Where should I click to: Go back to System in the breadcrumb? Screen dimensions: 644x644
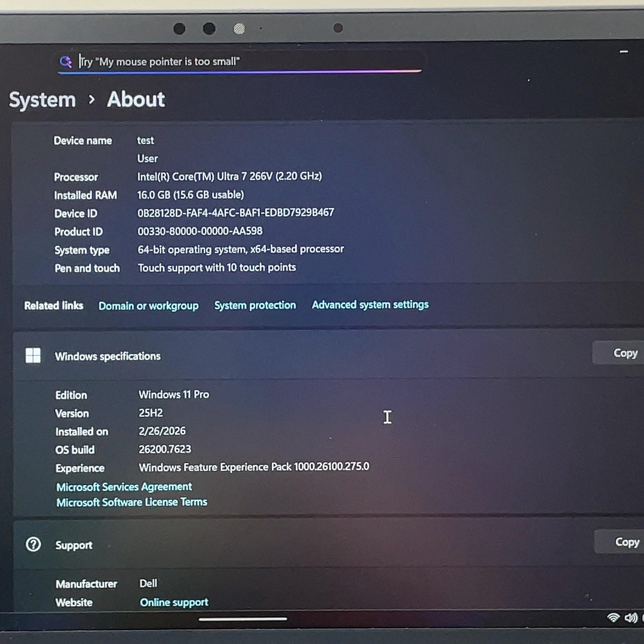click(43, 100)
